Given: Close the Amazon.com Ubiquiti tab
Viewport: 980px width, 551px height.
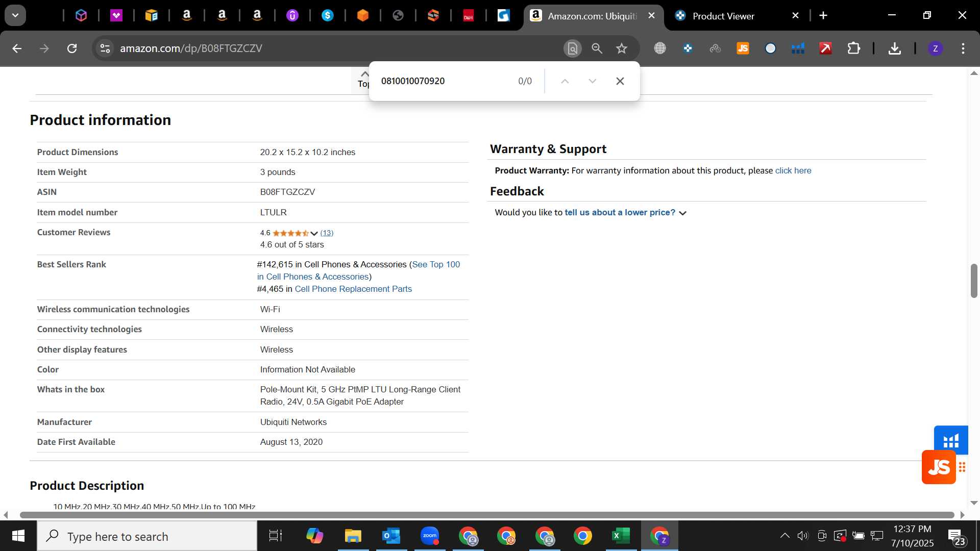Looking at the screenshot, I should click(651, 16).
